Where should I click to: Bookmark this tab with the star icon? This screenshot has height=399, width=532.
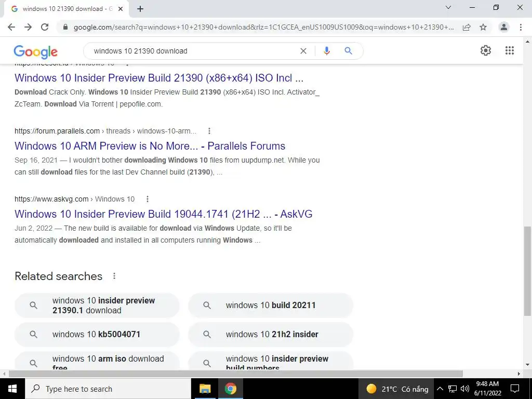pos(483,27)
